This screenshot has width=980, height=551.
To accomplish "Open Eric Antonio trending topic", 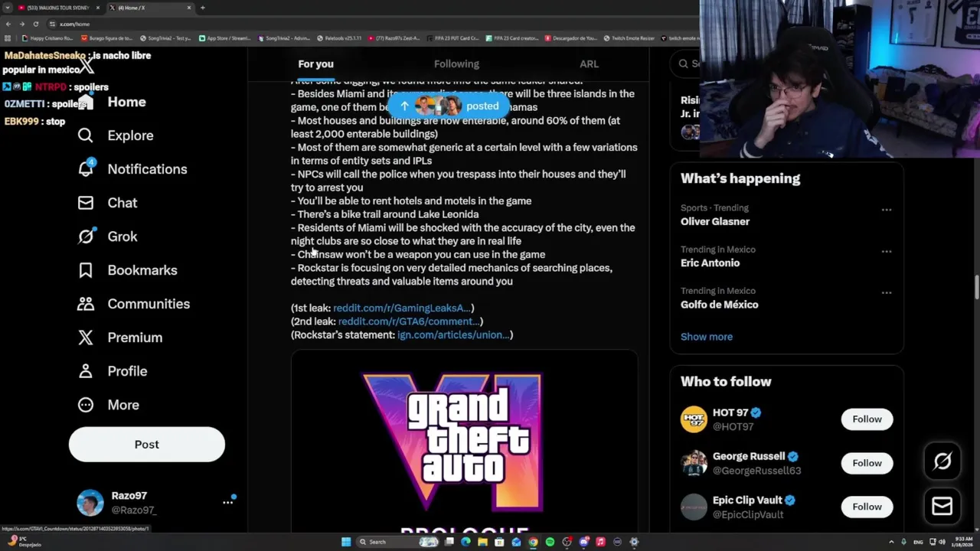I will click(x=710, y=262).
